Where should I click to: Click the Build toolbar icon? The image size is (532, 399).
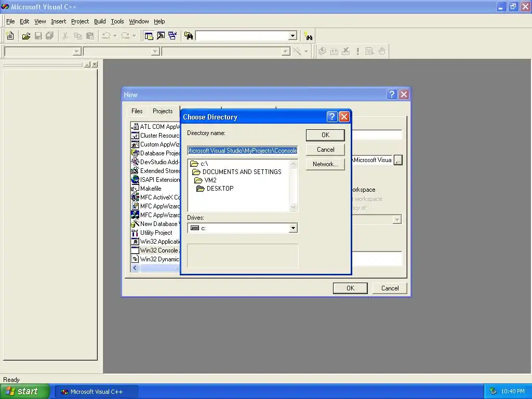point(334,51)
